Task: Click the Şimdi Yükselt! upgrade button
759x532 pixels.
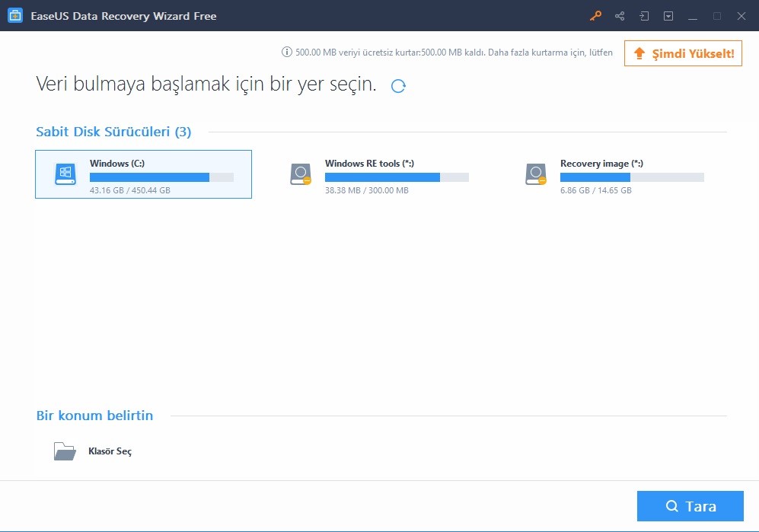Action: [683, 53]
